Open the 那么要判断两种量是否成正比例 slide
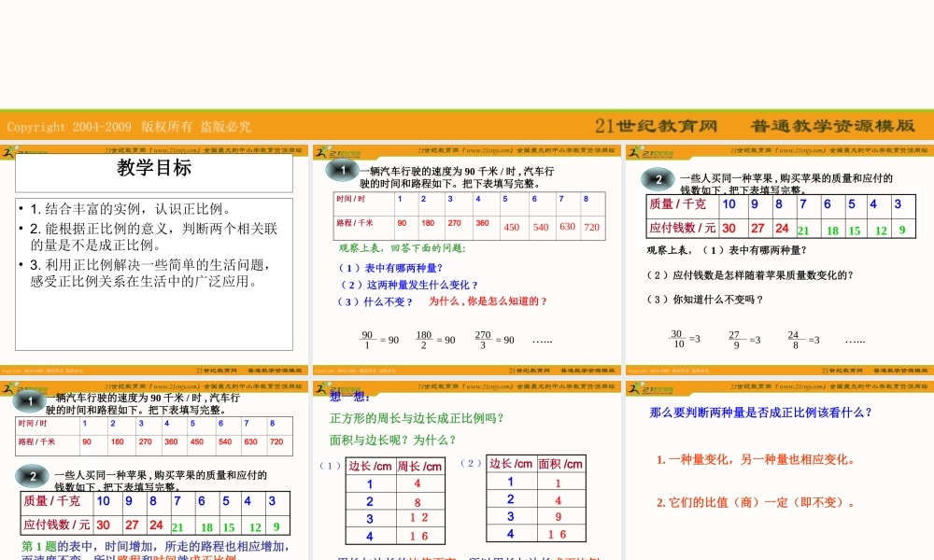The width and height of the screenshot is (934, 560). tap(780, 470)
